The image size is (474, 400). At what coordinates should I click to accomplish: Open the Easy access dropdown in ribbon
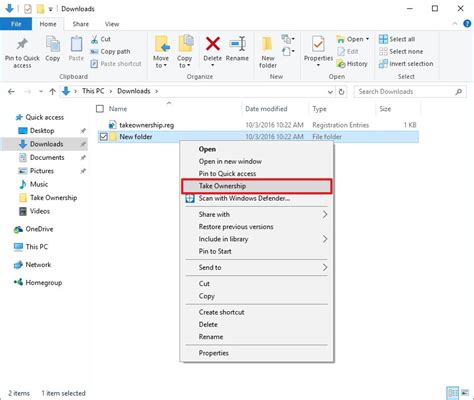(x=288, y=51)
